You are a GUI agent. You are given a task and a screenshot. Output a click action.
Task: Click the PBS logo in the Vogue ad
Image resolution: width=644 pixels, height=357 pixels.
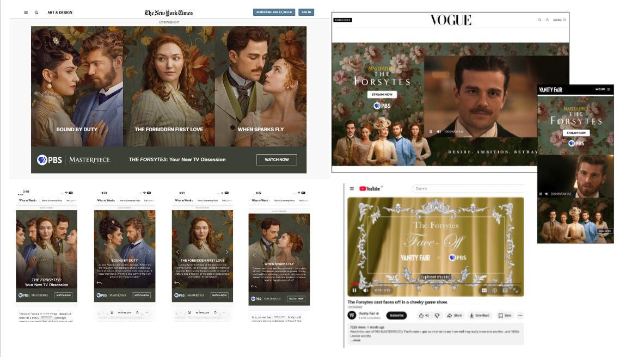coord(382,106)
